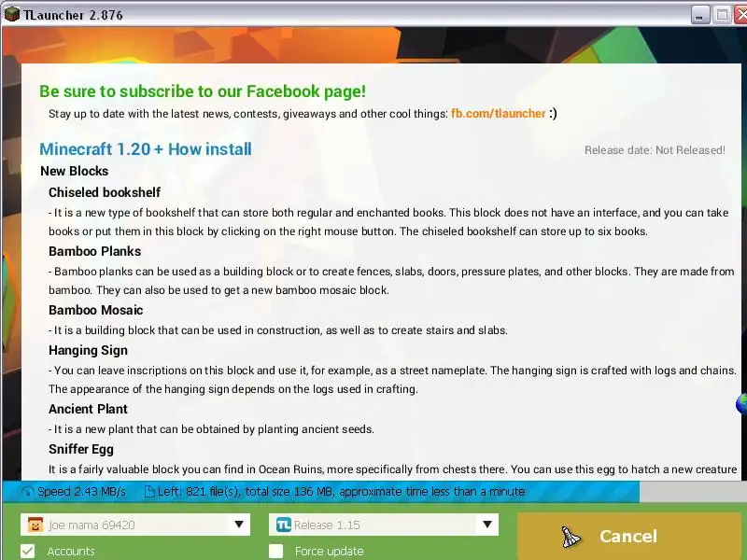Click the globe icon at right edge
Screen dimensions: 747x560
(741, 404)
